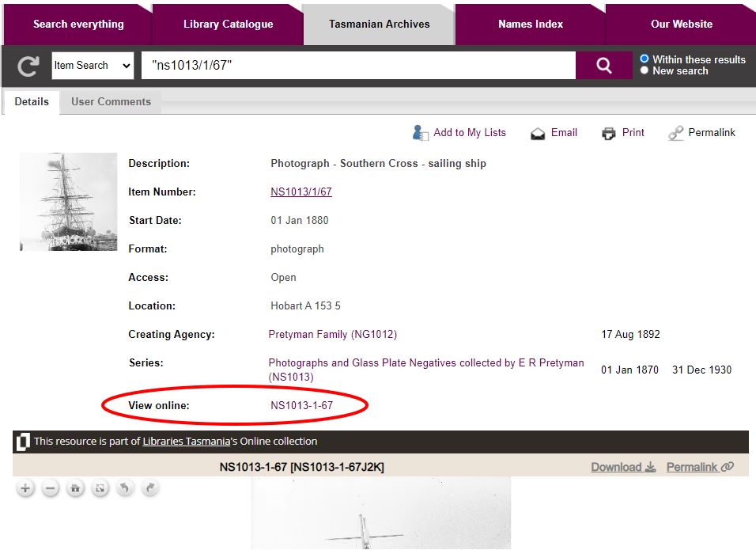The width and height of the screenshot is (756, 550).
Task: Add this item to My Lists
Action: click(459, 133)
